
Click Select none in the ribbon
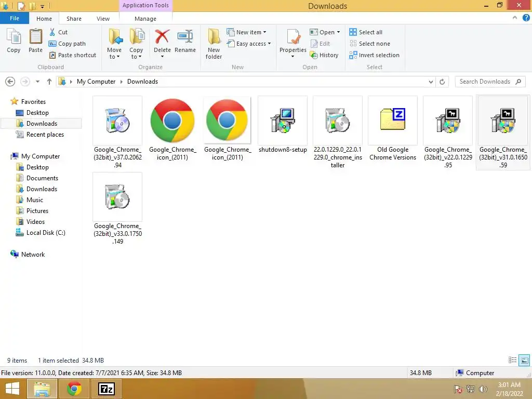(369, 44)
